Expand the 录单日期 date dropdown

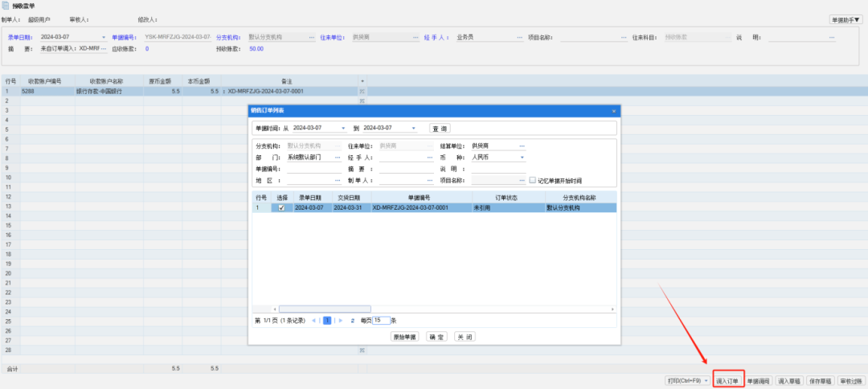pyautogui.click(x=104, y=37)
